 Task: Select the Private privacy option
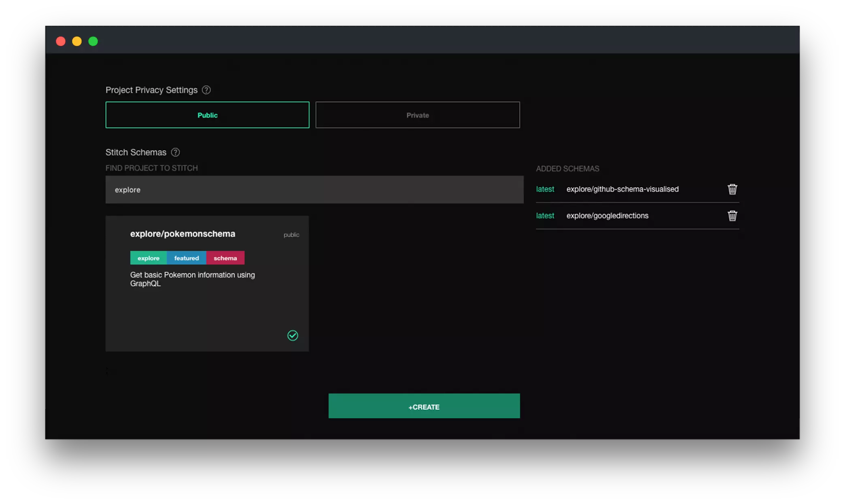coord(418,115)
